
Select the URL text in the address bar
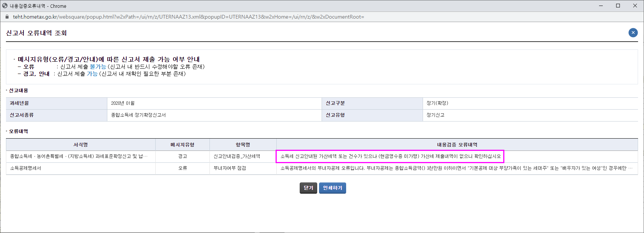point(188,17)
